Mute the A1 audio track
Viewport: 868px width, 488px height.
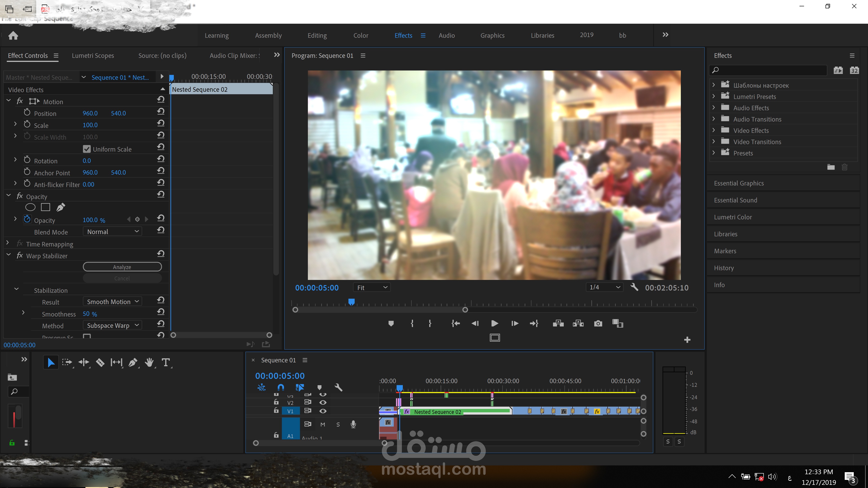(323, 424)
